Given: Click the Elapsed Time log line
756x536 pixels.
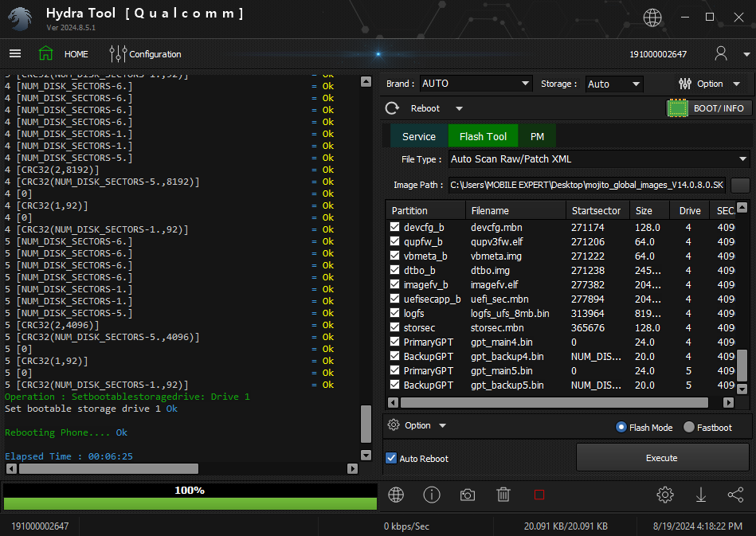Looking at the screenshot, I should click(69, 456).
